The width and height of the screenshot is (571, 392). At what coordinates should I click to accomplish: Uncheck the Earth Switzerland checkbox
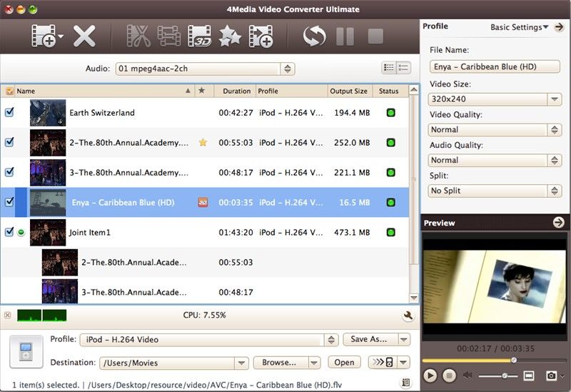point(9,112)
